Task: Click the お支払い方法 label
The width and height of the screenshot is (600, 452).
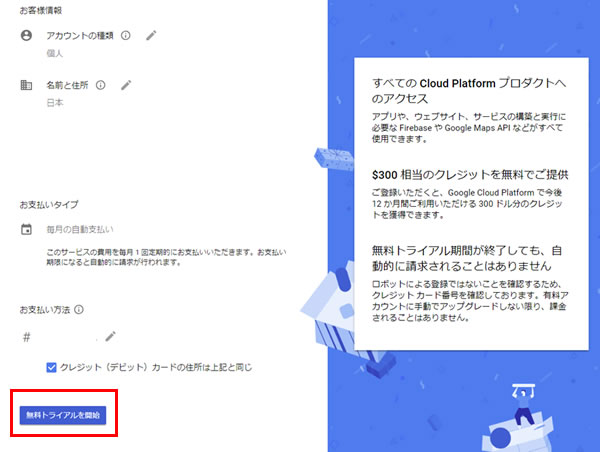Action: pyautogui.click(x=45, y=310)
